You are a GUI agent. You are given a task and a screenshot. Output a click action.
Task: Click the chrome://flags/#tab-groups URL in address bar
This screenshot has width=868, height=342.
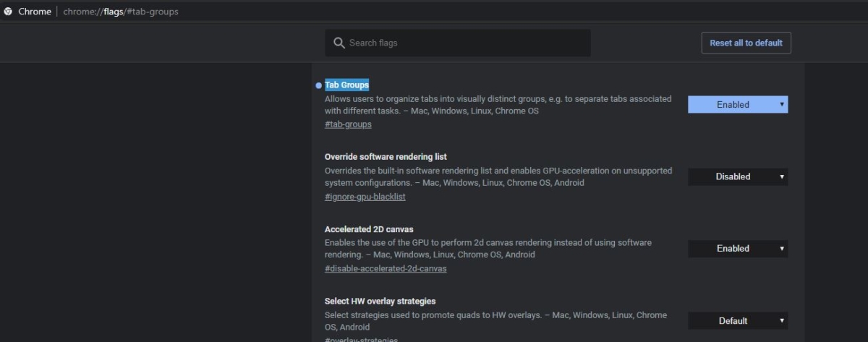pyautogui.click(x=121, y=12)
